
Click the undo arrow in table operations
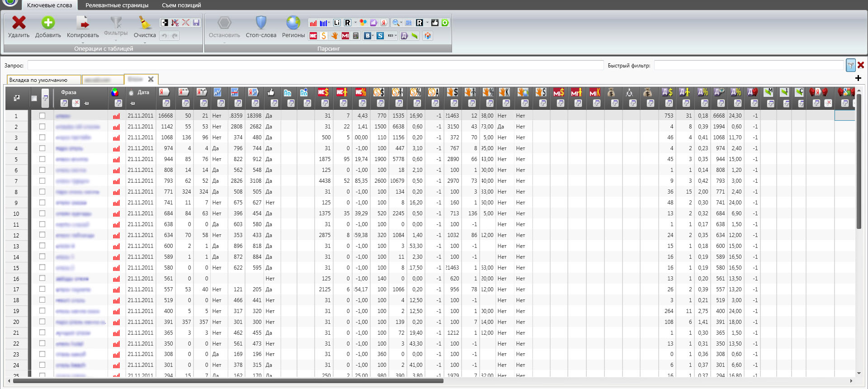[165, 36]
